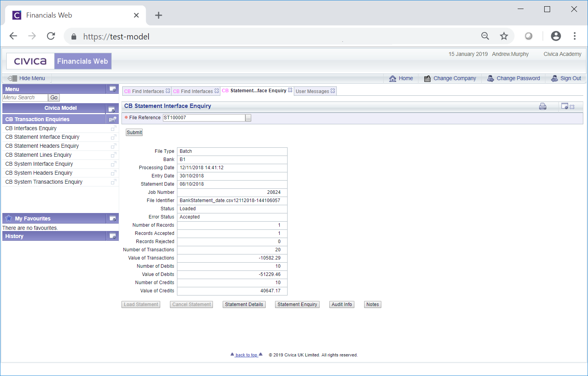Open the browser profile avatar icon
Screen dimensions: 588x376
click(x=556, y=36)
